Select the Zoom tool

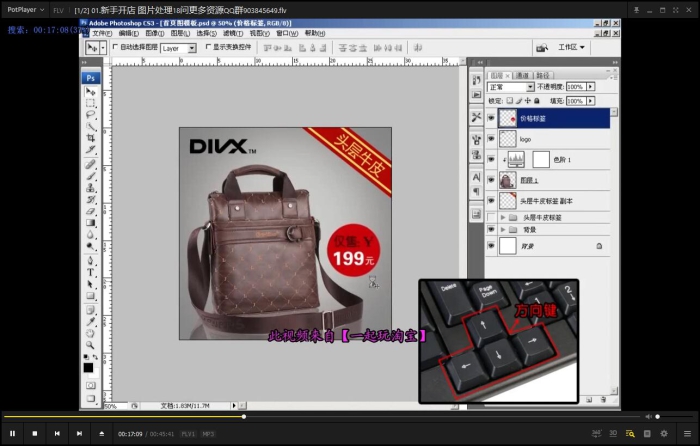[91, 345]
